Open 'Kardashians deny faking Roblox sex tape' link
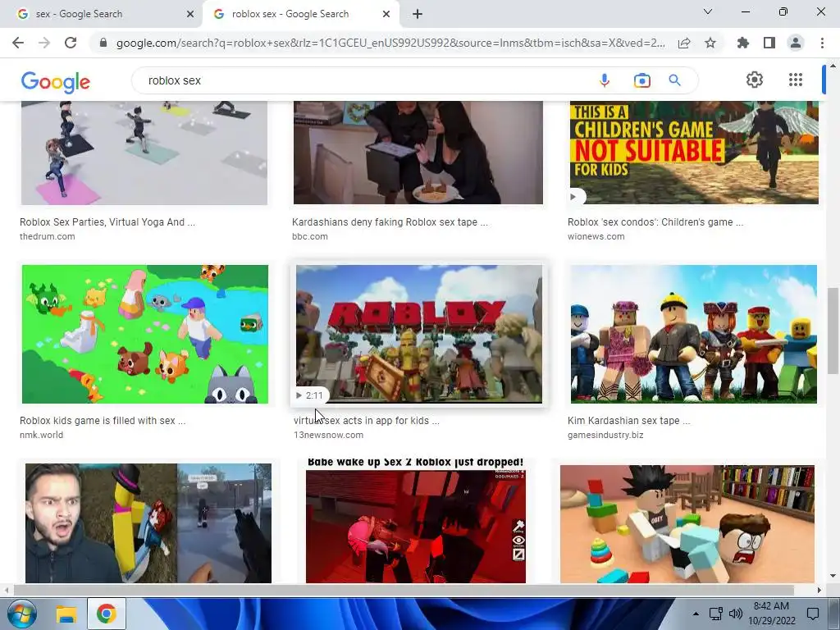 pos(390,221)
